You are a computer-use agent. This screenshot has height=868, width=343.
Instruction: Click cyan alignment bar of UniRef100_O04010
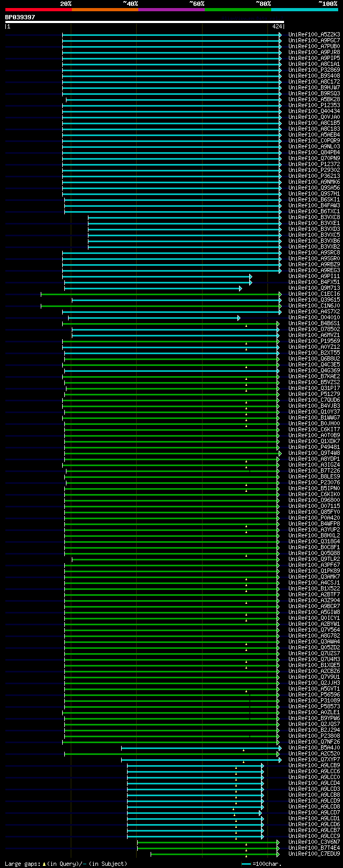point(154,318)
